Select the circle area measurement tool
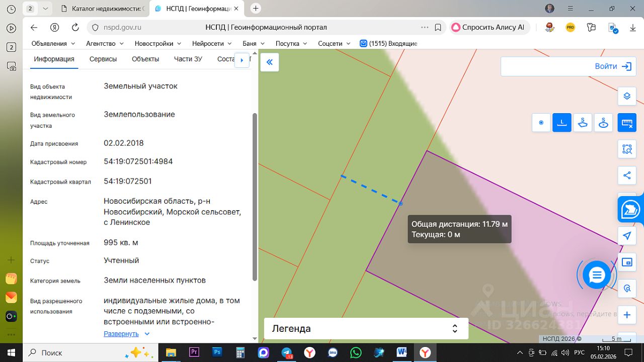 [603, 123]
